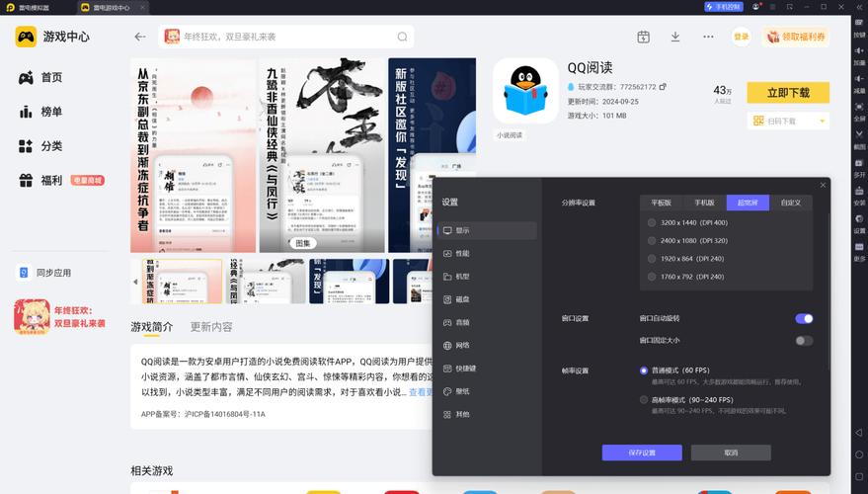Select 高帧率模式 (90~240 FPS) radio option

click(644, 400)
